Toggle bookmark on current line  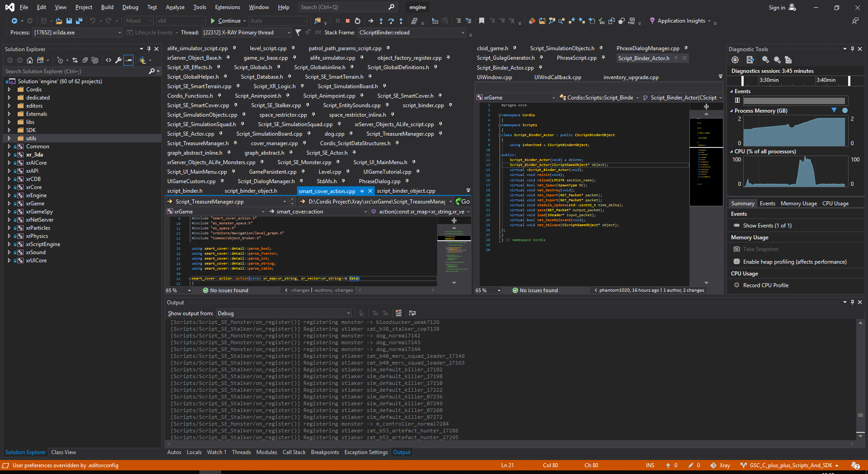[481, 21]
